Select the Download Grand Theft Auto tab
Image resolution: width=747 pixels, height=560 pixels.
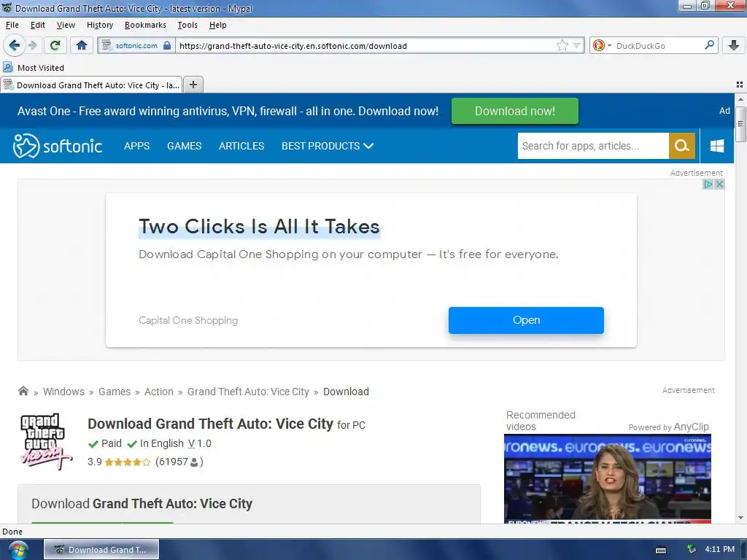(91, 85)
